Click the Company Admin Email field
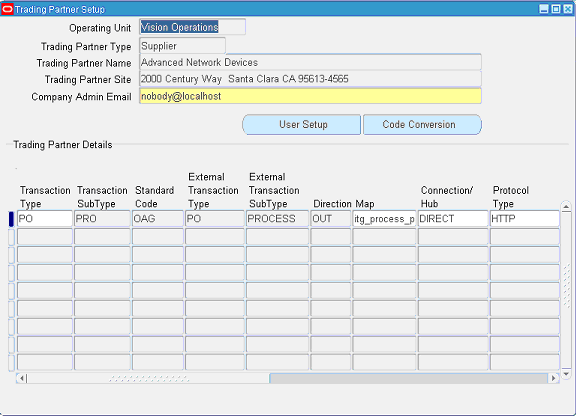This screenshot has height=416, width=576. coord(310,96)
